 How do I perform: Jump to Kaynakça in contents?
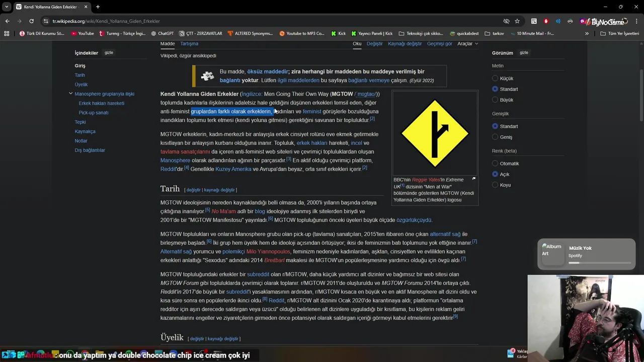[85, 131]
